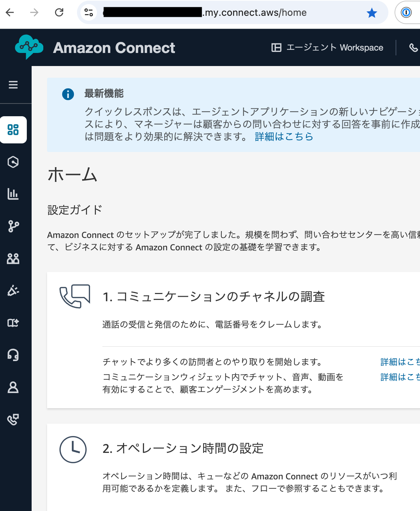This screenshot has height=511, width=420.
Task: Open the book with plus icon in the sidebar
Action: coord(13,323)
